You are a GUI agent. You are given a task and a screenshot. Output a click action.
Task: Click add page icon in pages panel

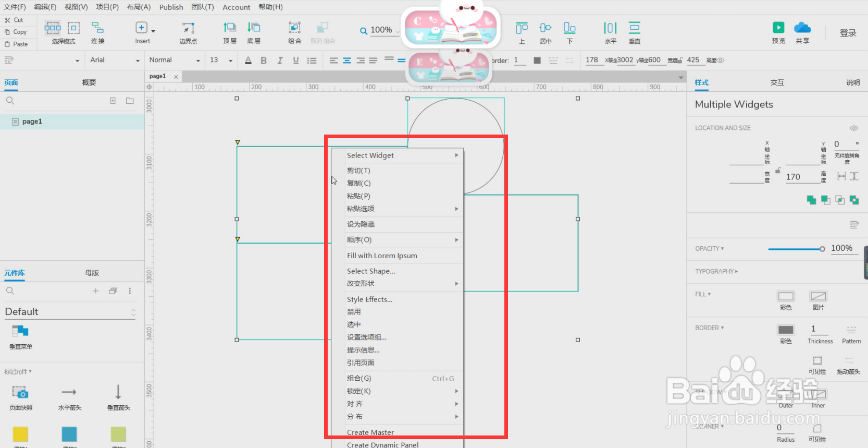coord(113,101)
